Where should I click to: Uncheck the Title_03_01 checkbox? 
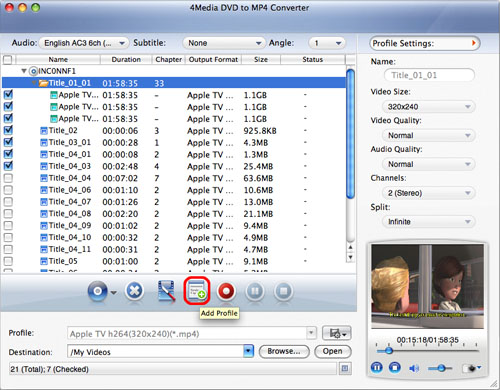coord(8,142)
